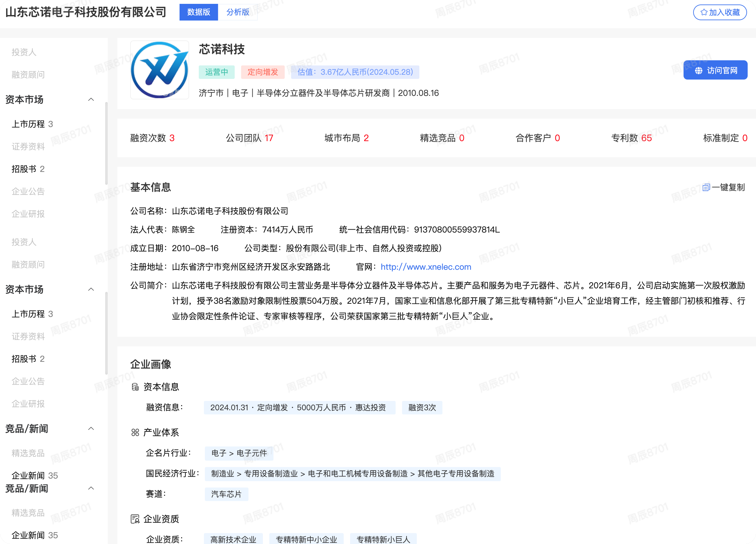
Task: Collapse the first 资本市场 section chevron
Action: 91,99
